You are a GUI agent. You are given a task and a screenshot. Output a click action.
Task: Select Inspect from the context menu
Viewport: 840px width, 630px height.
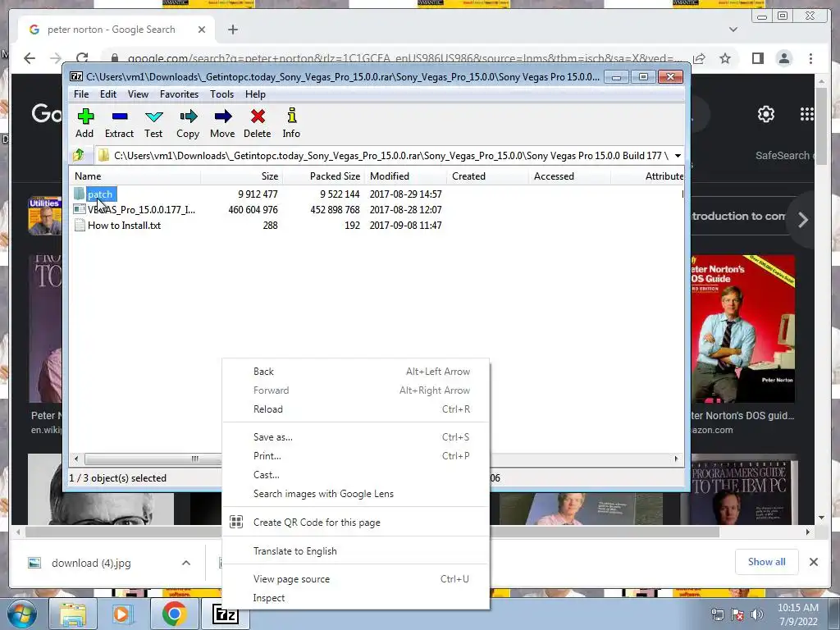356,598
